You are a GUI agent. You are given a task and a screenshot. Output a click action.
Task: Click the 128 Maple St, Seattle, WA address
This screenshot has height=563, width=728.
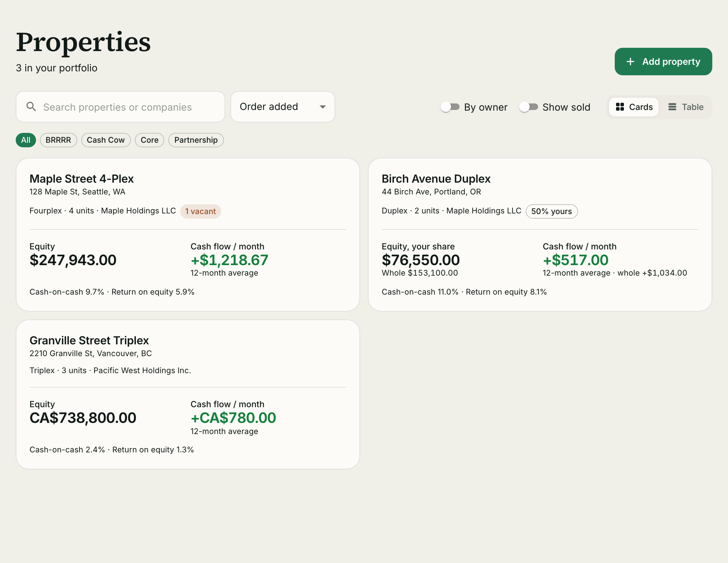coord(77,192)
